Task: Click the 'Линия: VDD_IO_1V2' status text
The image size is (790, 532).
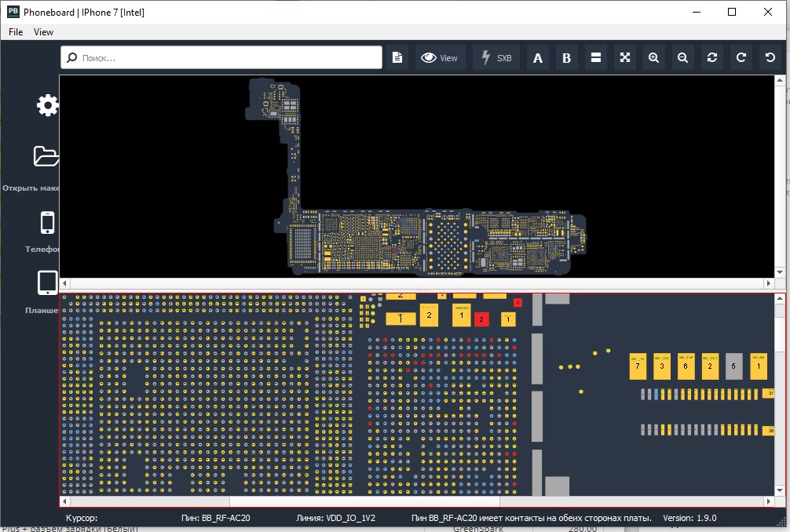Action: [x=335, y=518]
